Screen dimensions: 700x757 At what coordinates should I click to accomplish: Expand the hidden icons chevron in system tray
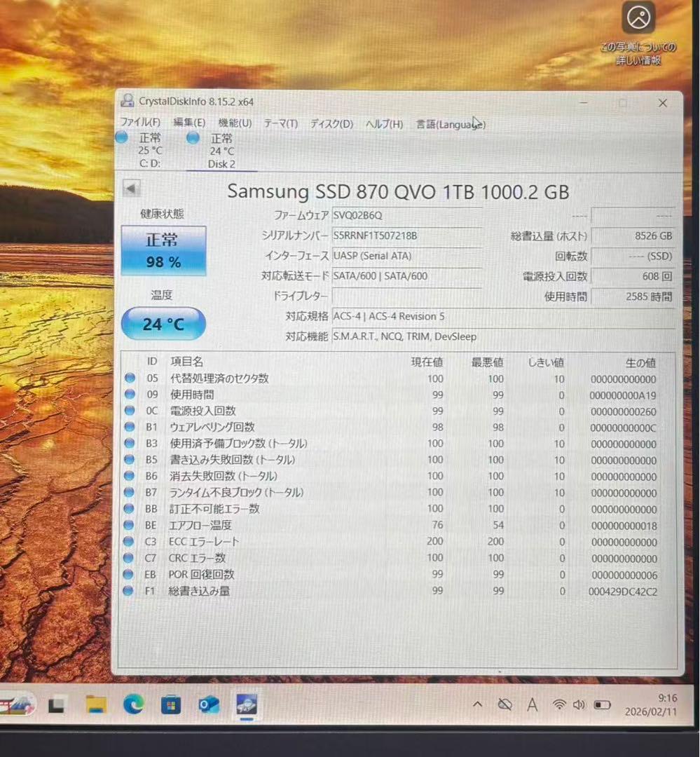pyautogui.click(x=478, y=705)
